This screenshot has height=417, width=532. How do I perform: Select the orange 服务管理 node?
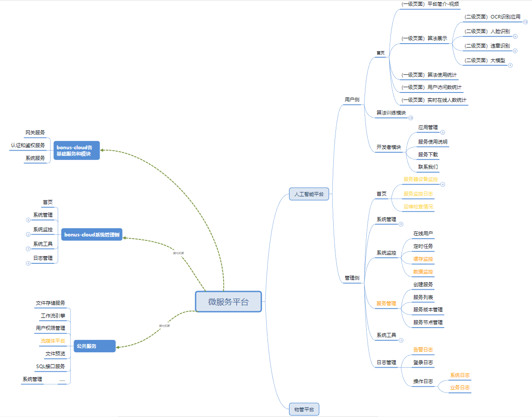pyautogui.click(x=386, y=303)
